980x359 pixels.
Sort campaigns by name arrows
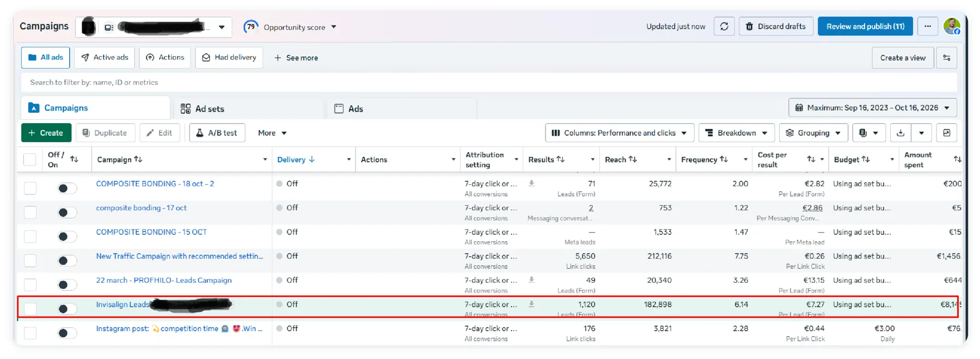click(138, 159)
